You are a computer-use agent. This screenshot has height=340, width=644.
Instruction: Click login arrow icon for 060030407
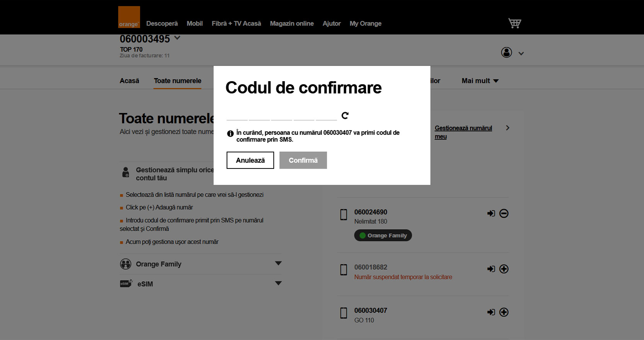coord(491,312)
